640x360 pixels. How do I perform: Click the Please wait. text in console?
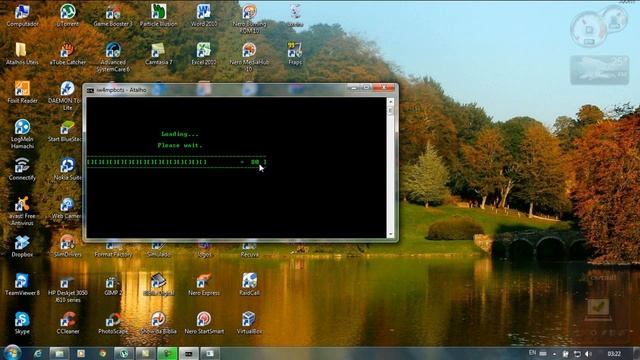point(180,145)
